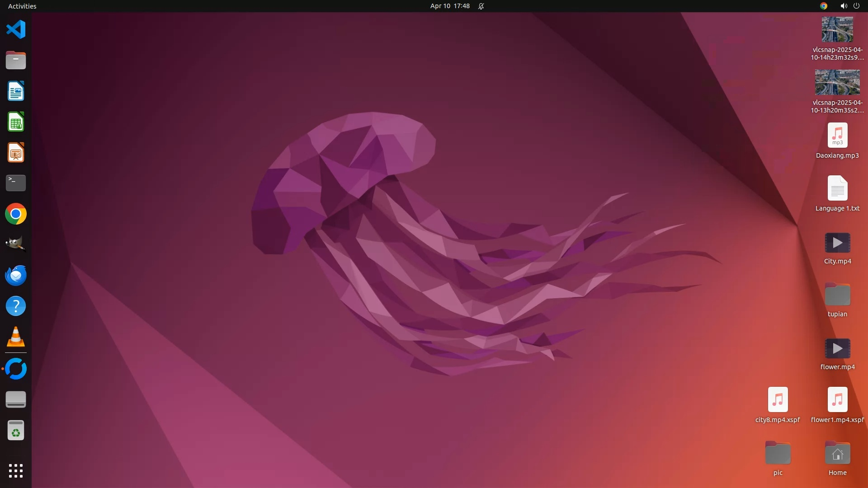Launch LibreOffice Calc spreadsheet app
This screenshot has height=488, width=868.
(x=16, y=122)
